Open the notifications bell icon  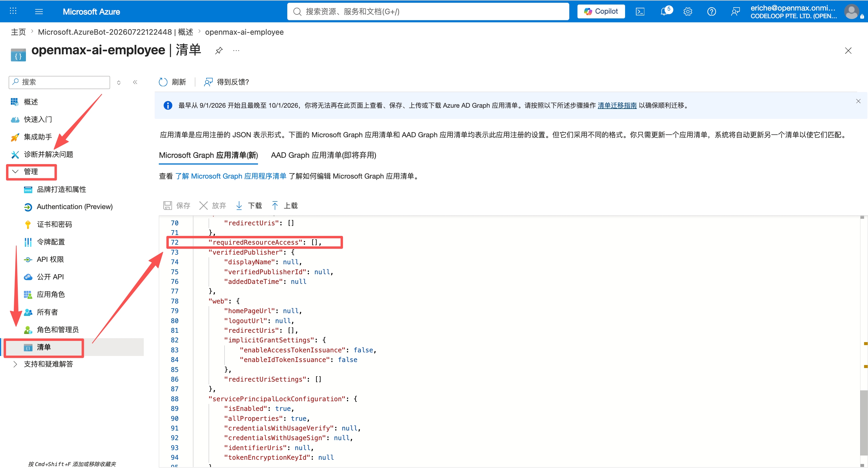664,11
